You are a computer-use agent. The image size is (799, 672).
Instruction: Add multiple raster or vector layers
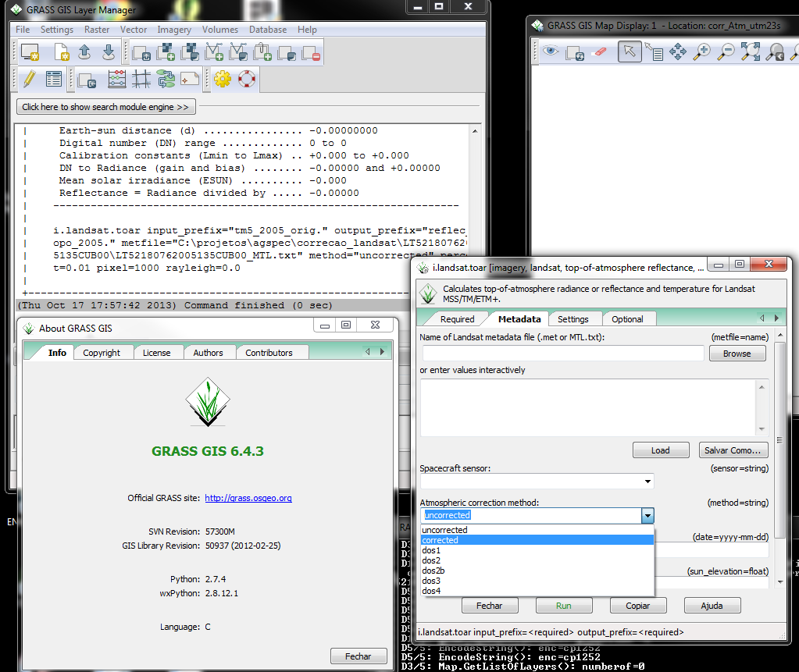pyautogui.click(x=141, y=52)
